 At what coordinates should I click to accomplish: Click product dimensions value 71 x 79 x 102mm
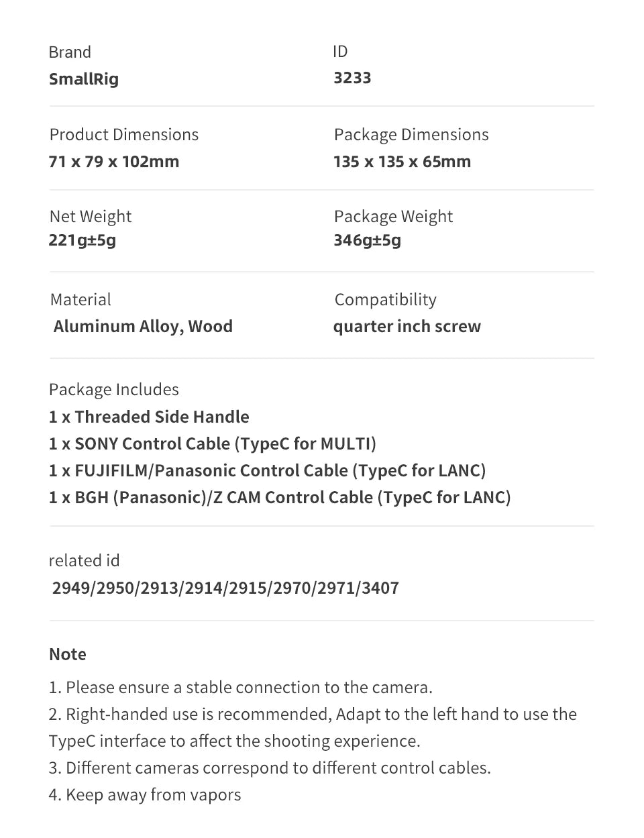pos(114,162)
